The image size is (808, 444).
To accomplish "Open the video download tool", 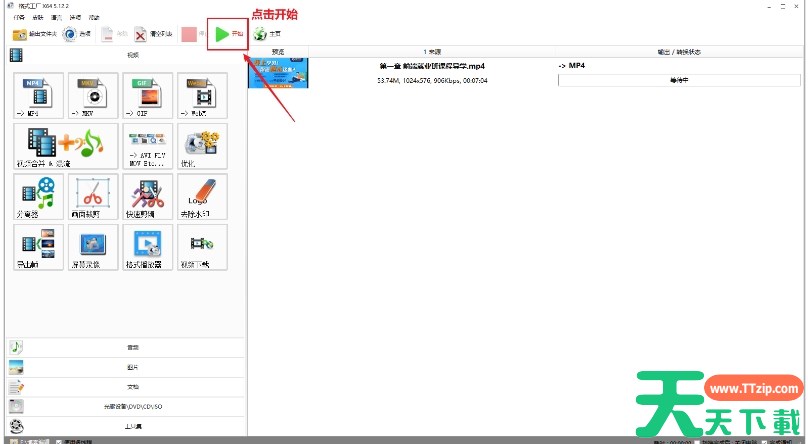I will [203, 247].
